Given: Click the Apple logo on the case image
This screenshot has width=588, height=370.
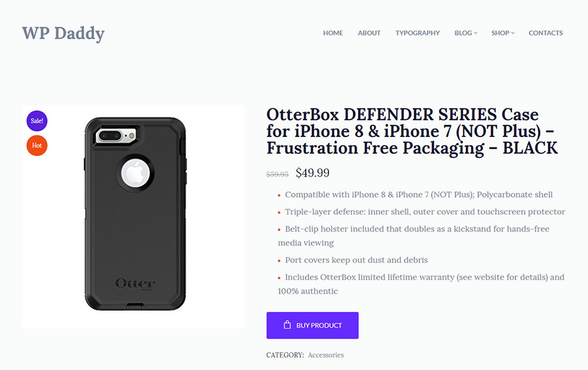Looking at the screenshot, I should tap(135, 173).
